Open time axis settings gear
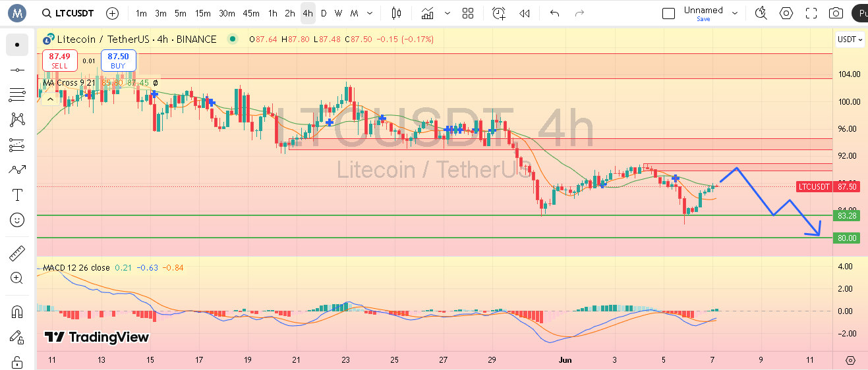The image size is (868, 370). tap(850, 360)
